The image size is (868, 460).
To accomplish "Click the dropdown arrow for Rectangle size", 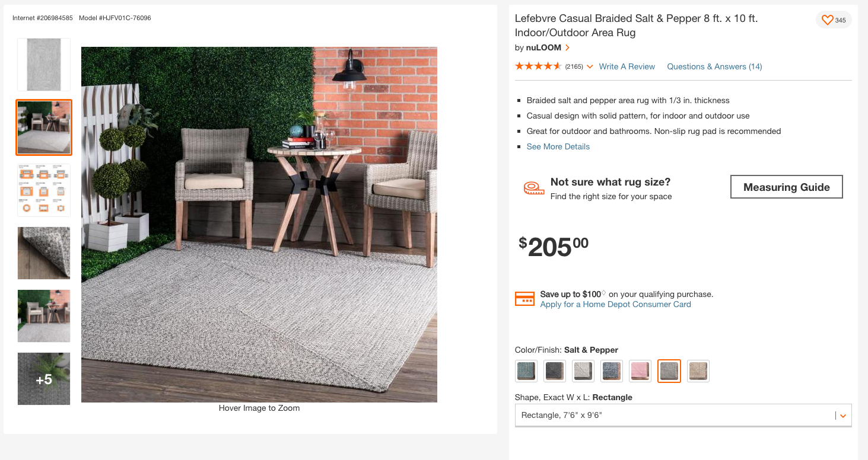I will tap(842, 416).
